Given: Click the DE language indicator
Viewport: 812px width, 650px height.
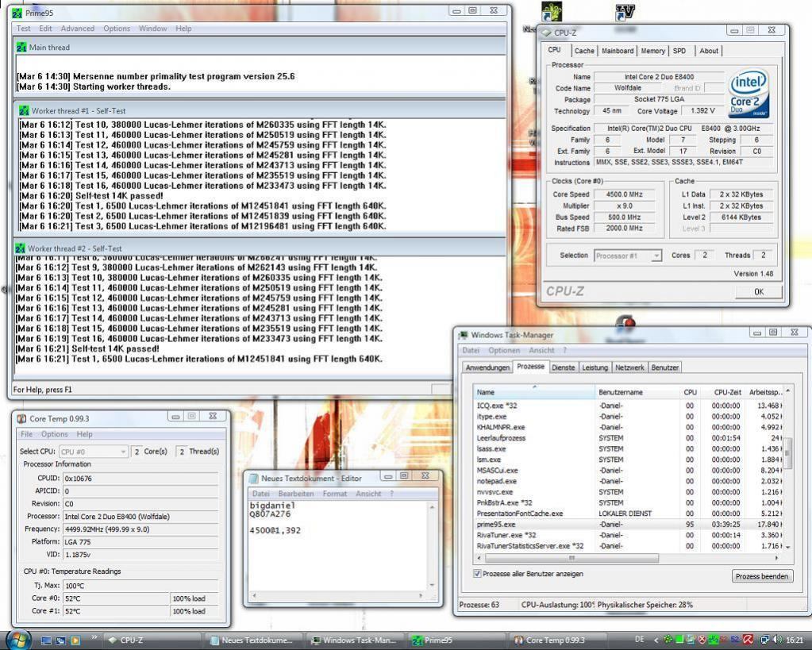Looking at the screenshot, I should click(x=640, y=640).
